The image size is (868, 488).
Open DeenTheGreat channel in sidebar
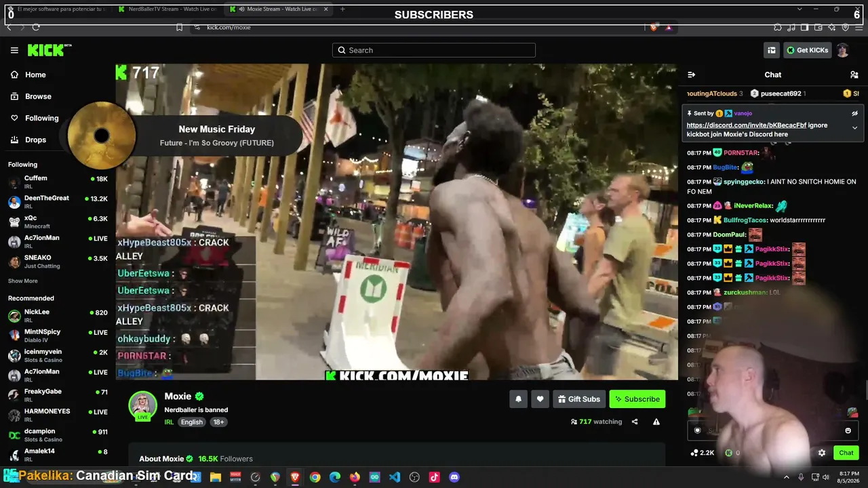[x=58, y=202]
